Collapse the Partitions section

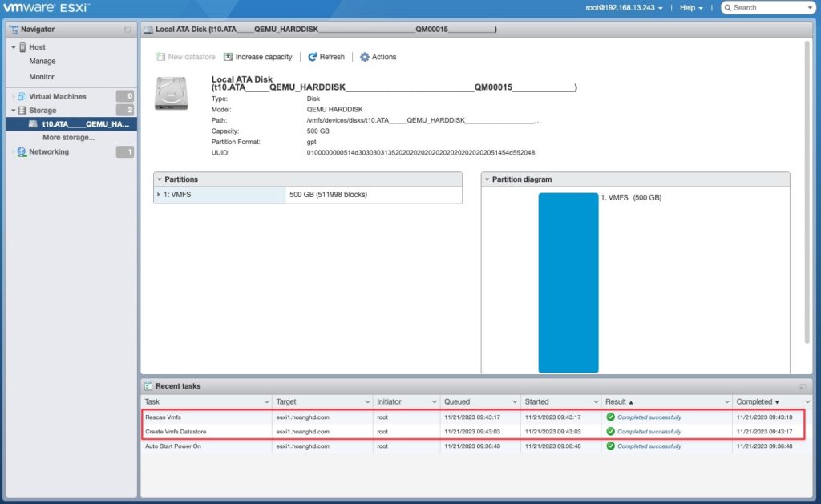160,179
